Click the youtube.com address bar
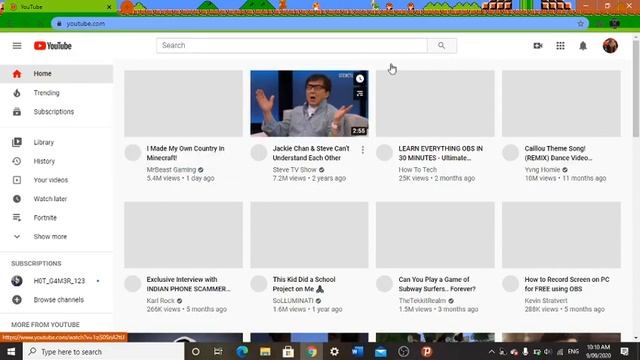 pyautogui.click(x=320, y=24)
